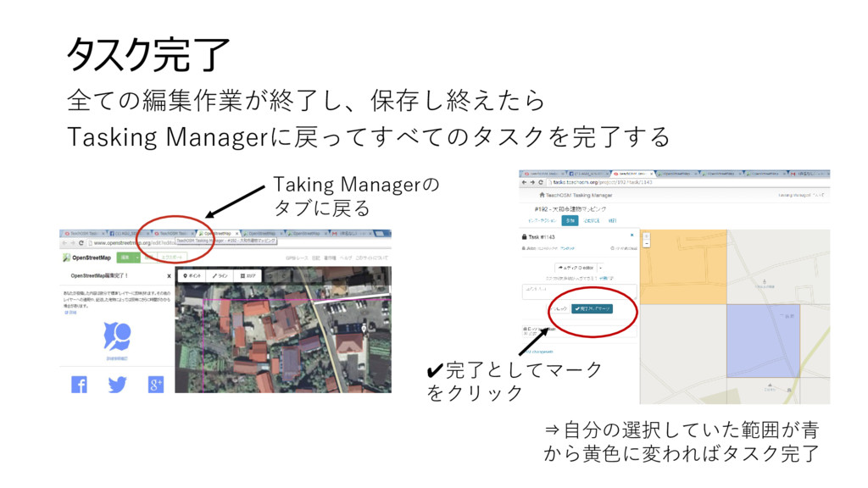Open the dropdown arrow beside the green Edit button
The width and height of the screenshot is (868, 488).
[x=137, y=258]
